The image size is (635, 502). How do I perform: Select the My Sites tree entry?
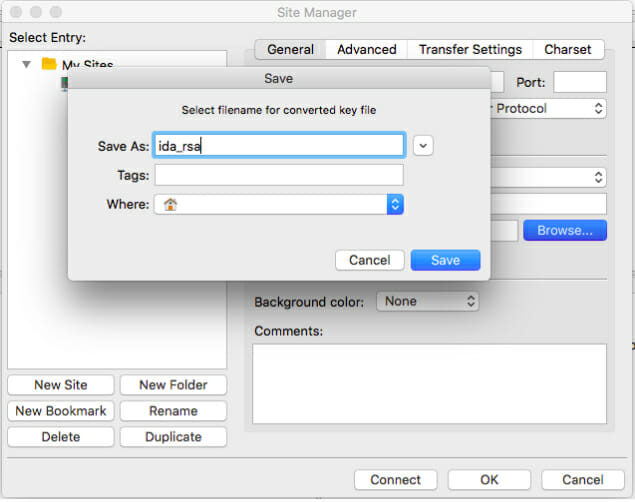[x=87, y=65]
